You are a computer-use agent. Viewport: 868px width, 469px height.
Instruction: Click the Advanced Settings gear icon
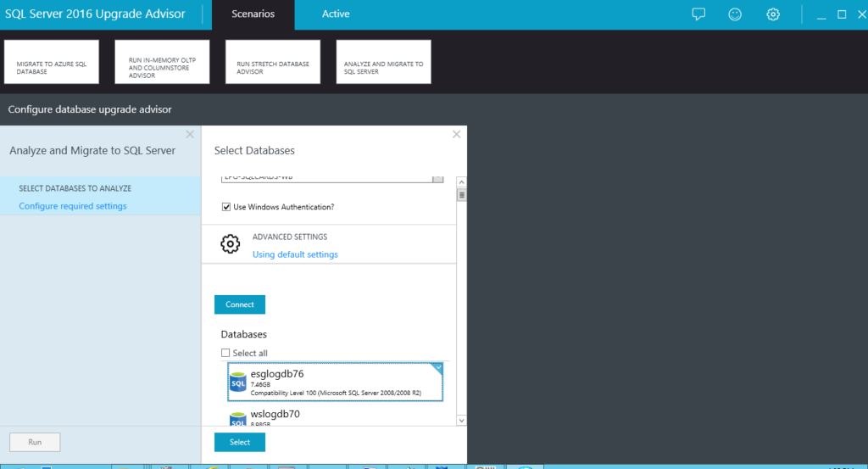231,243
